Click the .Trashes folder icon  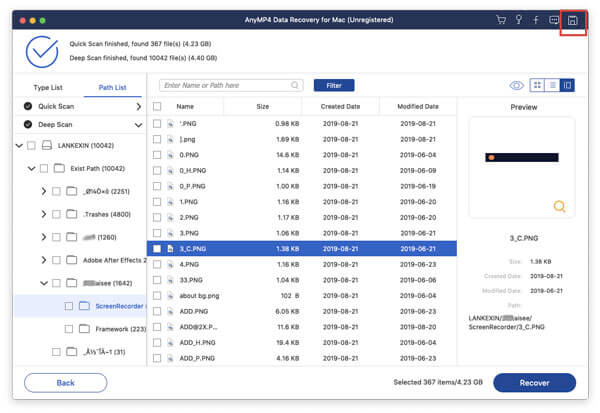[72, 214]
